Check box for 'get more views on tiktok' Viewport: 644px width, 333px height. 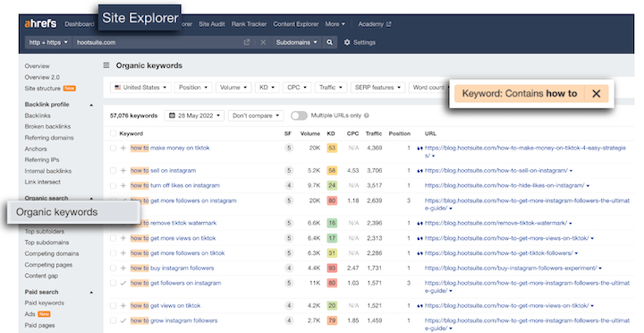pyautogui.click(x=113, y=238)
